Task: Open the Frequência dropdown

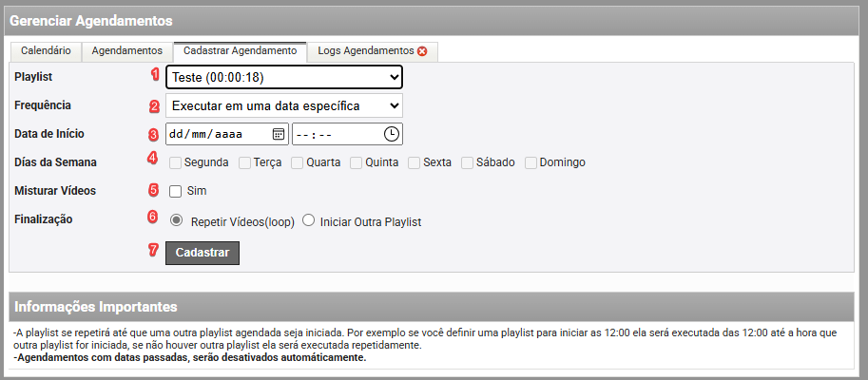Action: pos(283,105)
